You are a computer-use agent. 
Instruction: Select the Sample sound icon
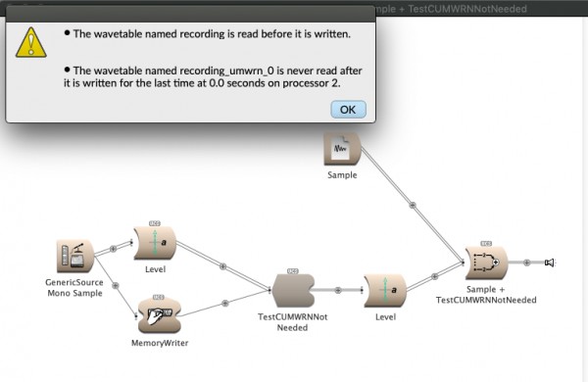[x=342, y=149]
